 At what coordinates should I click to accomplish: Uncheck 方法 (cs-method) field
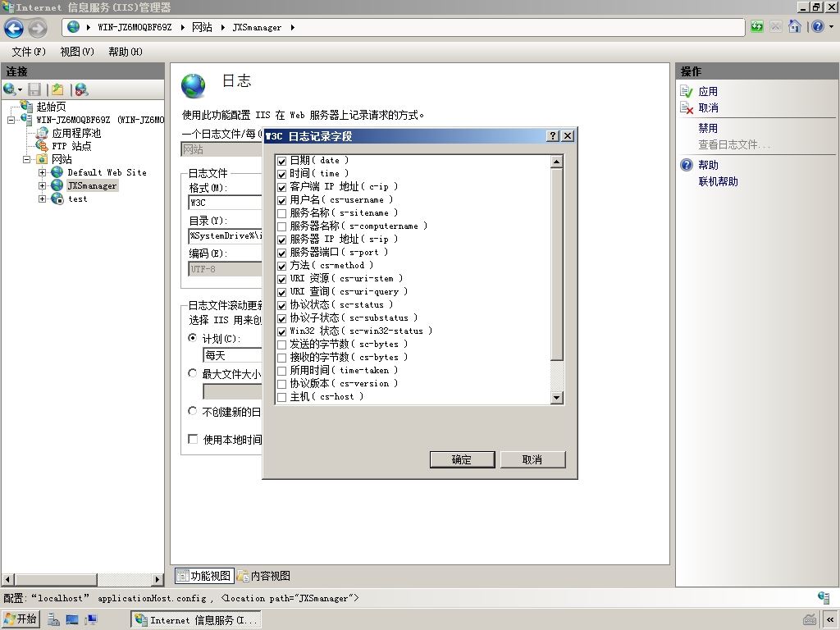click(282, 266)
